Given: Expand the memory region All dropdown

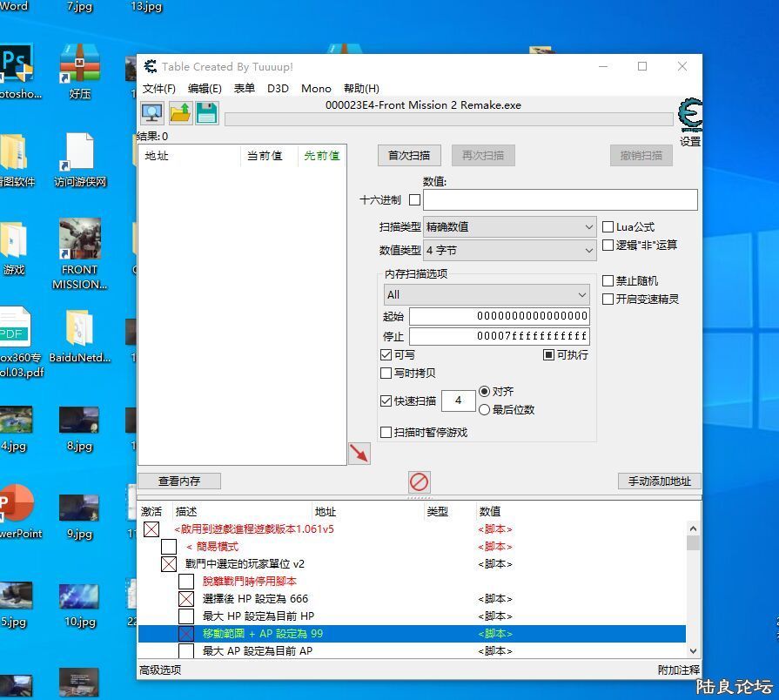Looking at the screenshot, I should click(x=487, y=295).
